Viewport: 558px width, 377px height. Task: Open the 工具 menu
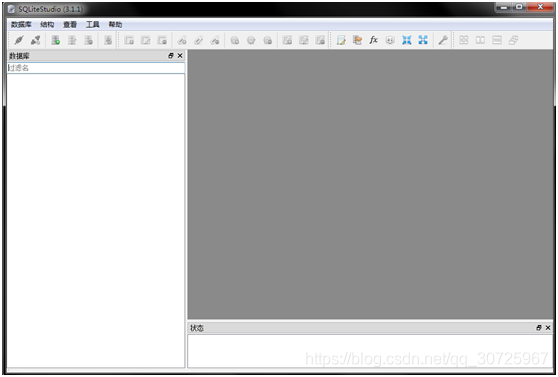click(x=93, y=24)
